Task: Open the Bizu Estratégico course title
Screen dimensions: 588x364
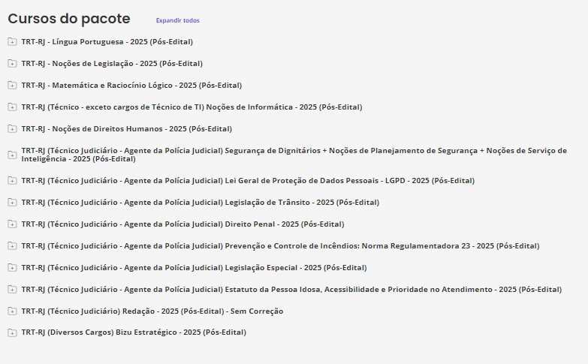Action: [x=134, y=332]
